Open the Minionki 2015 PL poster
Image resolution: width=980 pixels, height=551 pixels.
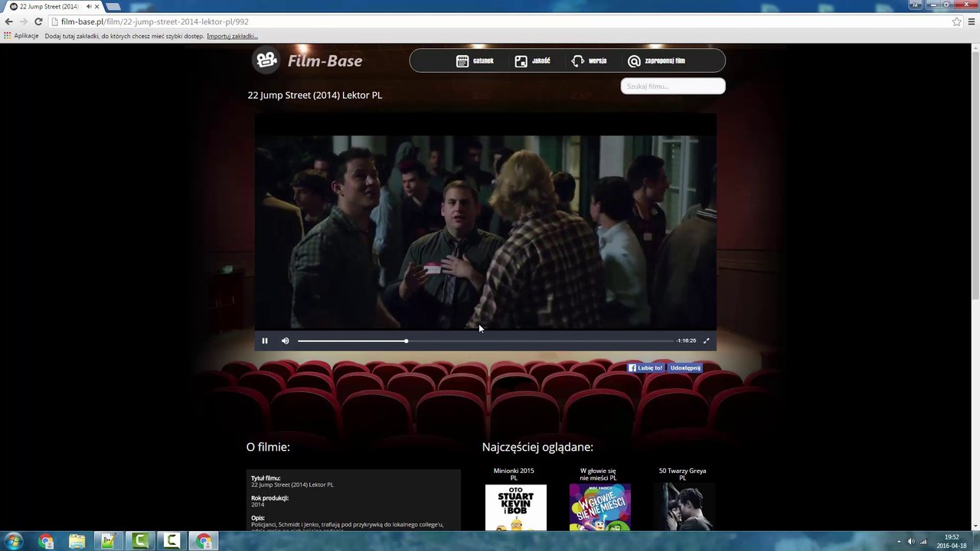click(x=516, y=507)
